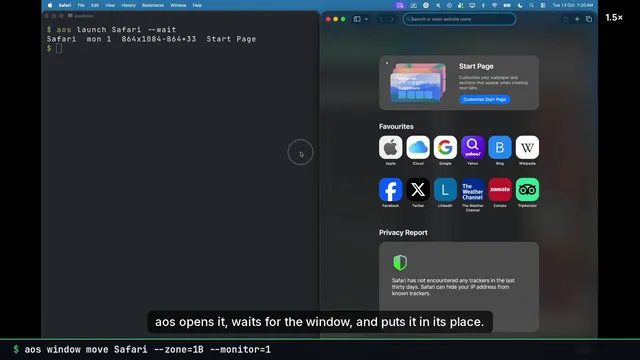
Task: Open the Wikipedia favourite
Action: [527, 147]
